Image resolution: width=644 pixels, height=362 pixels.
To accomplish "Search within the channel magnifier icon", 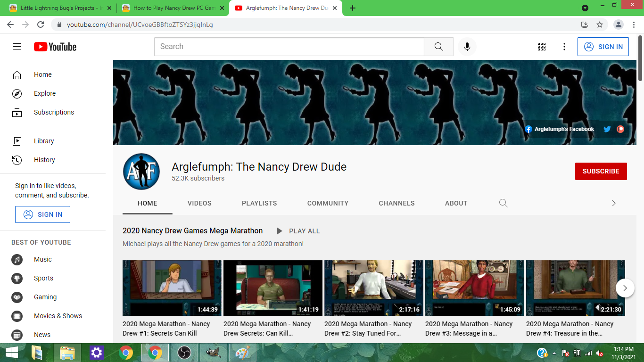I will coord(503,203).
